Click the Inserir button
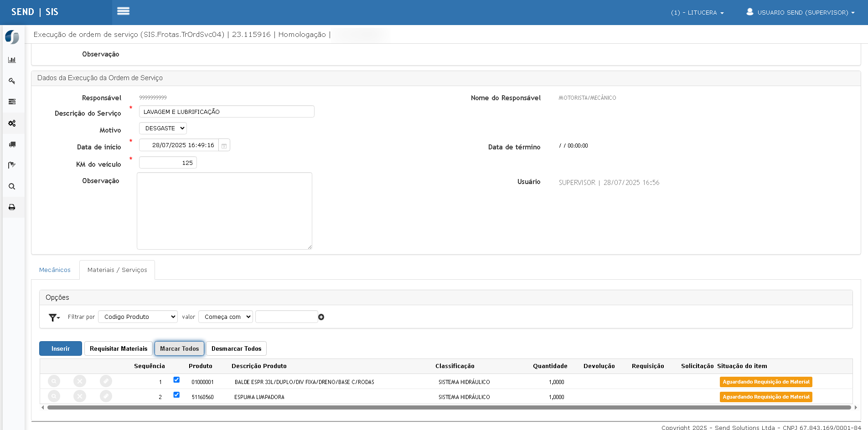This screenshot has width=868, height=430. tap(61, 348)
